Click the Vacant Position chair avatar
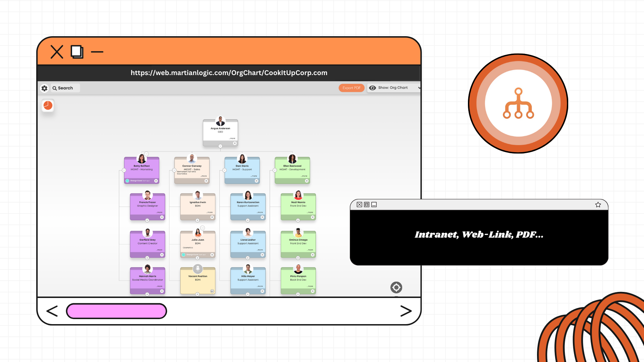Screen dimensions: 644x362 pyautogui.click(x=198, y=269)
